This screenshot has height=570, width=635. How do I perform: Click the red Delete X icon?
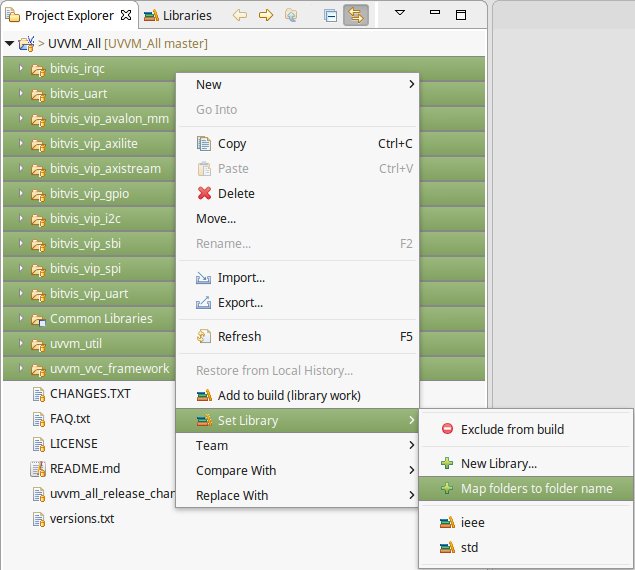coord(204,193)
